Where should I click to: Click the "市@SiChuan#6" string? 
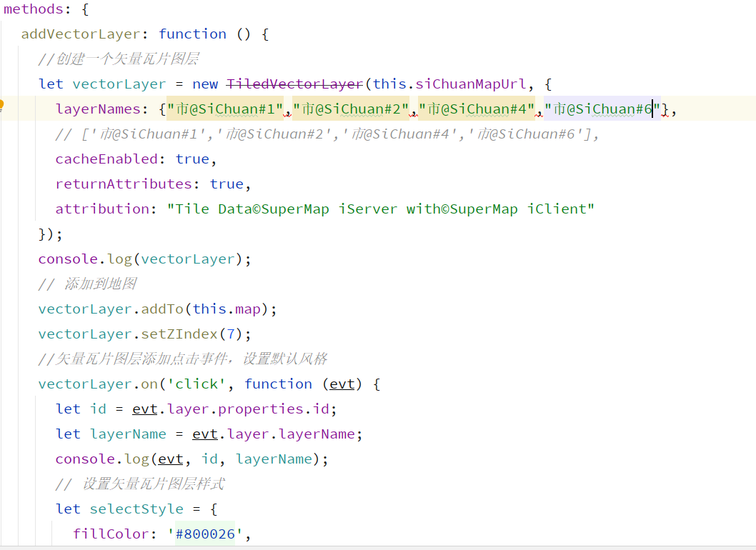point(602,109)
